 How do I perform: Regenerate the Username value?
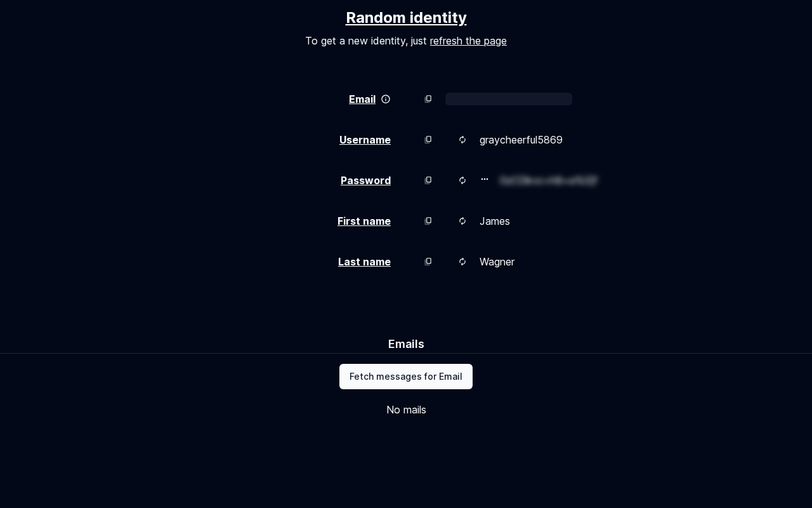pos(462,140)
